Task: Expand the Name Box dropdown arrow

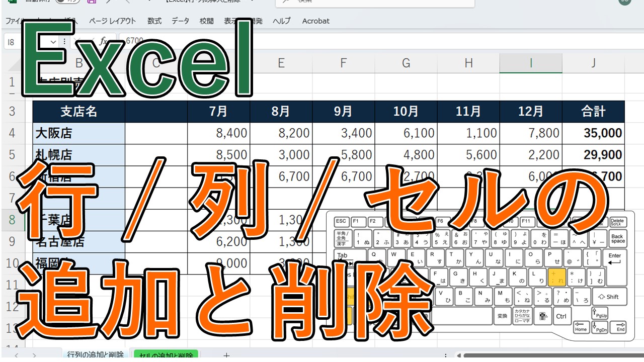Action: 53,41
